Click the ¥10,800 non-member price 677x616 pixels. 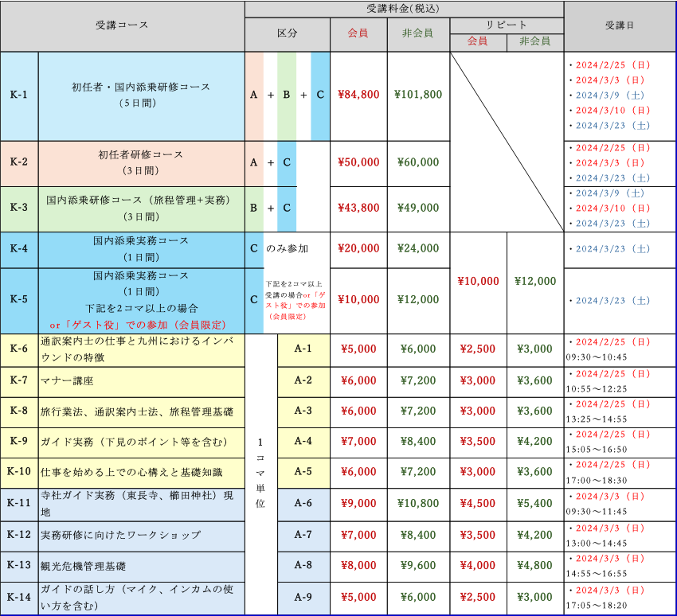418,504
